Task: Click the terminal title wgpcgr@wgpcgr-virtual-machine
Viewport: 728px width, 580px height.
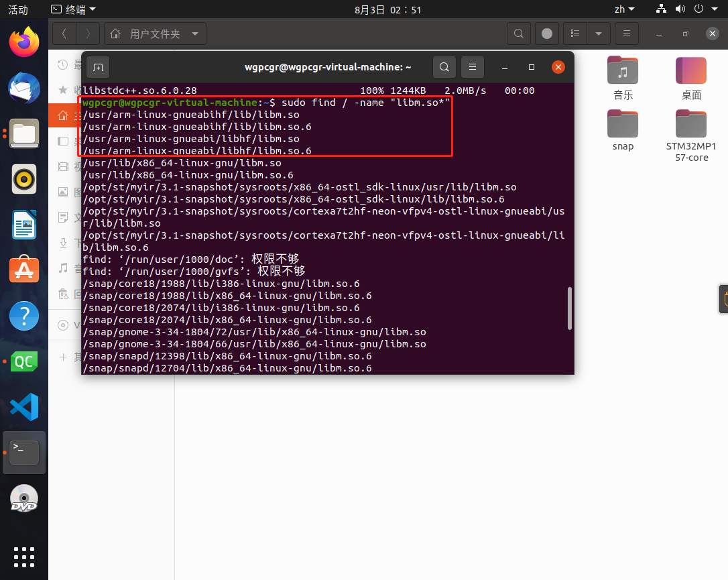Action: coord(328,67)
